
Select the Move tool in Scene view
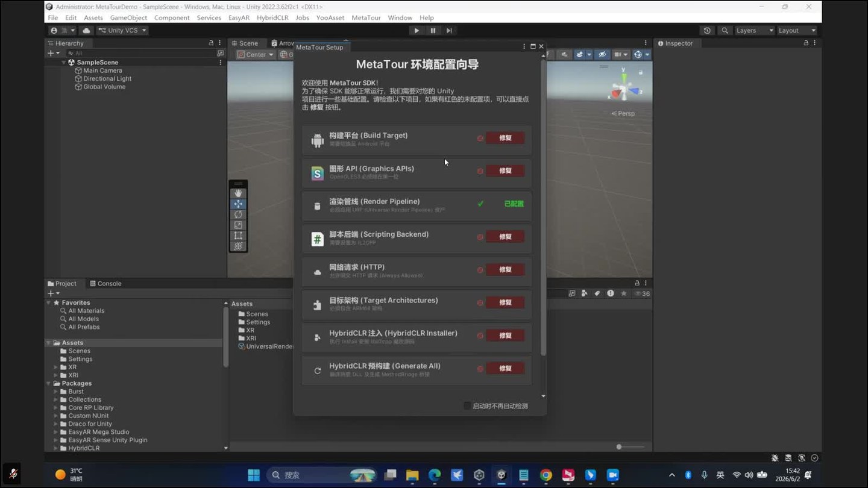[238, 204]
